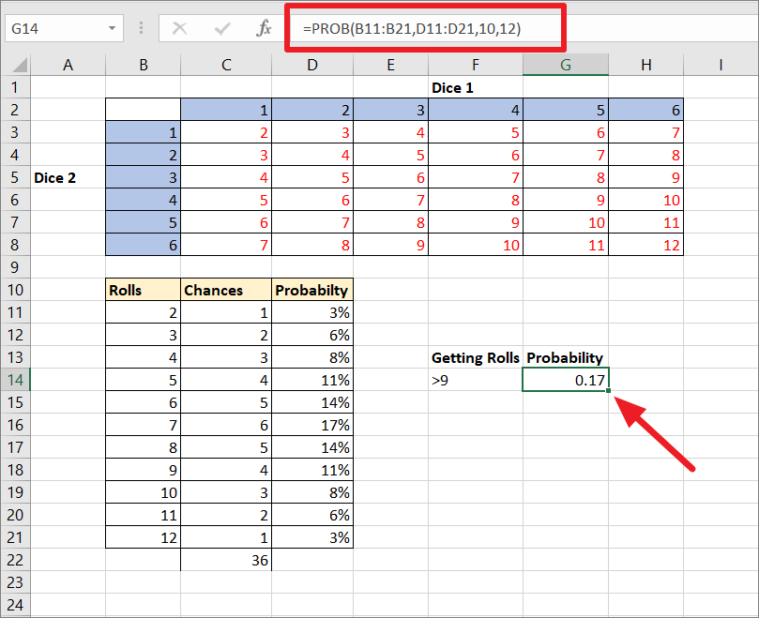Click Dice 1 header value 6 in H2
759x618 pixels.
(646, 110)
